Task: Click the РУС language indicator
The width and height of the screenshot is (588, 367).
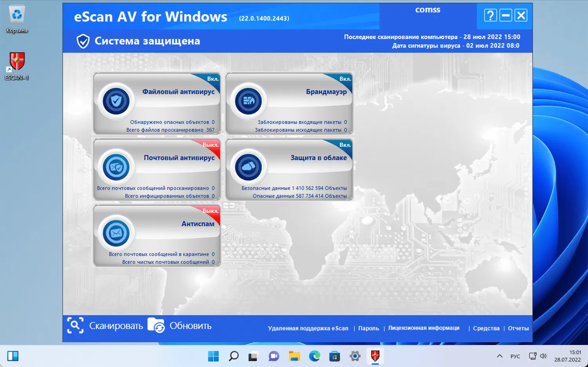Action: click(x=515, y=356)
